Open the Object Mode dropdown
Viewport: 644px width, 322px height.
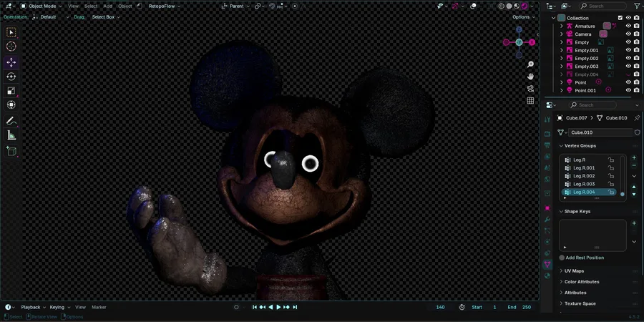tap(41, 6)
